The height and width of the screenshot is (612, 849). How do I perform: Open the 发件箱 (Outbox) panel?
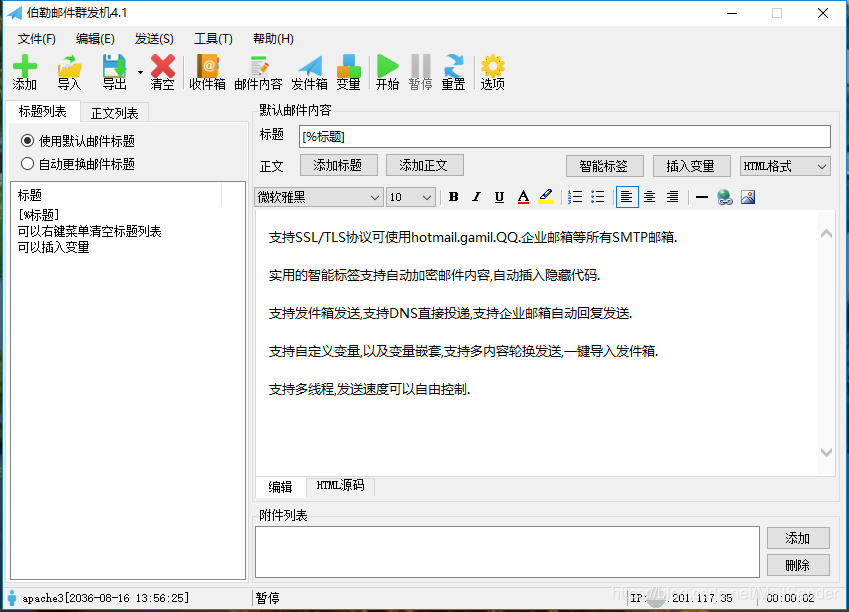310,71
